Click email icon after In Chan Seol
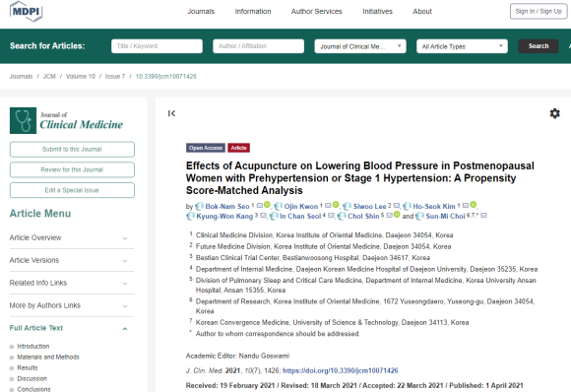The width and height of the screenshot is (571, 392). (331, 216)
